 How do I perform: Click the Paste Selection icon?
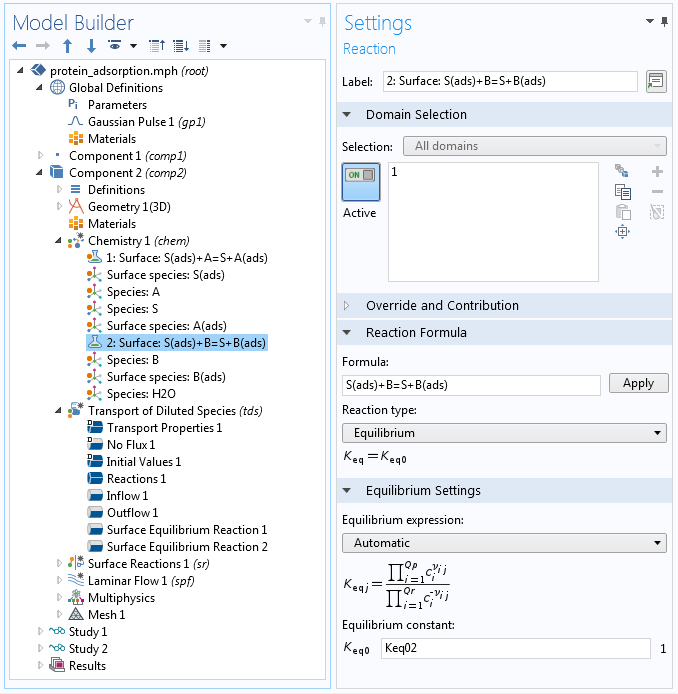tap(623, 212)
